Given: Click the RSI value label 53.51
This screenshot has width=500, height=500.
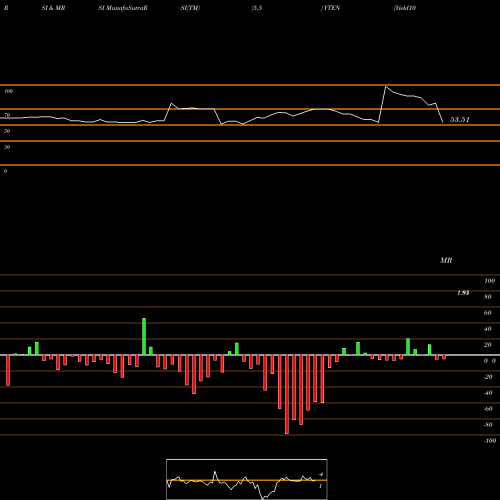Looking at the screenshot, I should pos(460,120).
